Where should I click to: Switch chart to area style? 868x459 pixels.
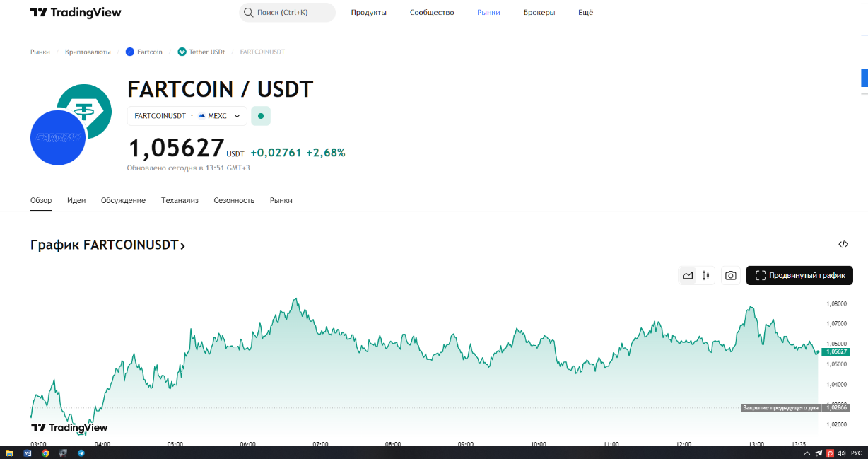pos(687,276)
